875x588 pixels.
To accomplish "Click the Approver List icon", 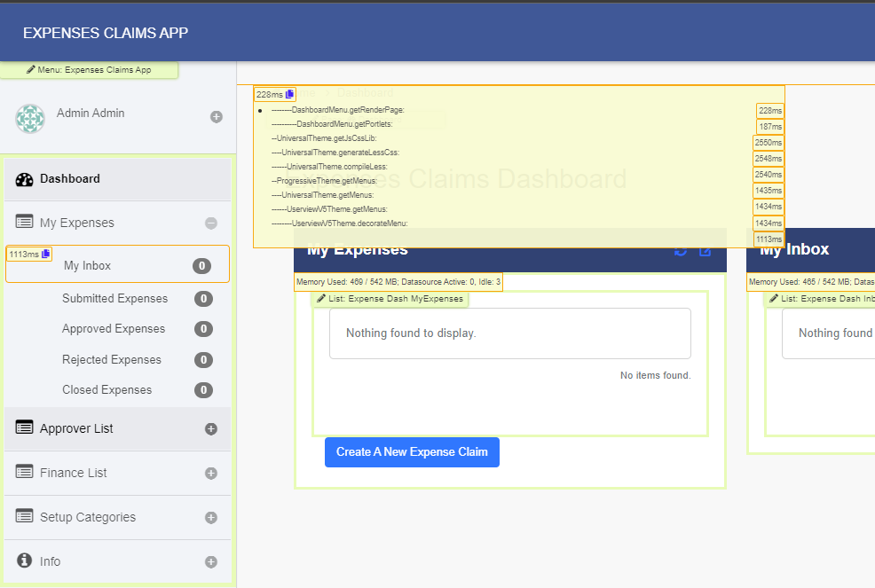I will point(24,427).
